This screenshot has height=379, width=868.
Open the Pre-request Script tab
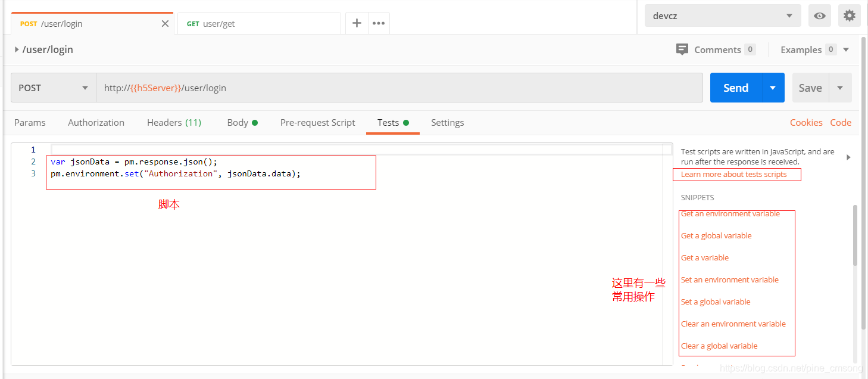317,122
